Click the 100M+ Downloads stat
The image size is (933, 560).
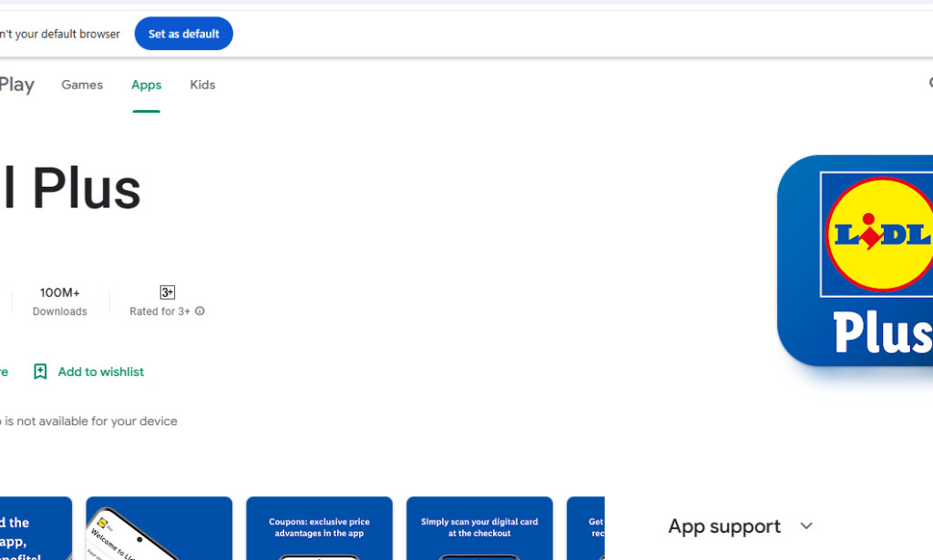[59, 301]
